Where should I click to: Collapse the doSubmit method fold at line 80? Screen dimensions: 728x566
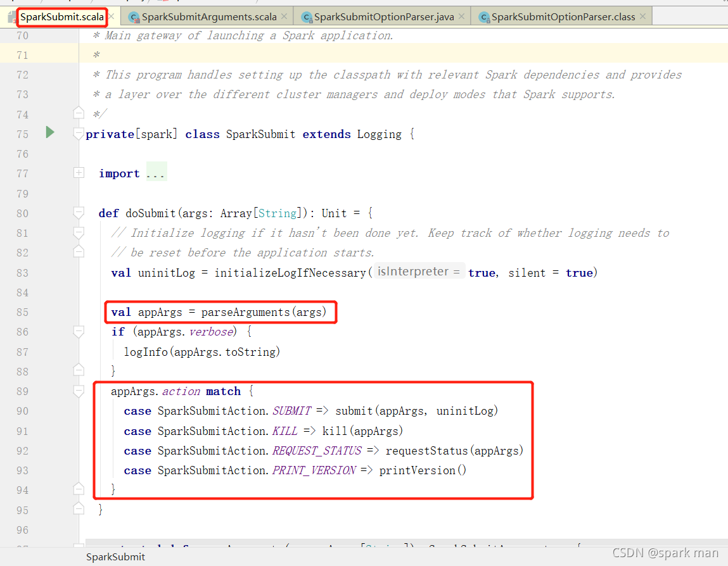(79, 213)
